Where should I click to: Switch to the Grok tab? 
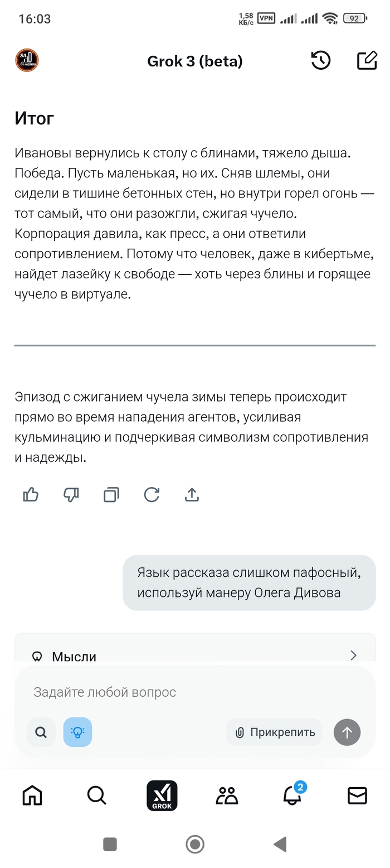162,795
